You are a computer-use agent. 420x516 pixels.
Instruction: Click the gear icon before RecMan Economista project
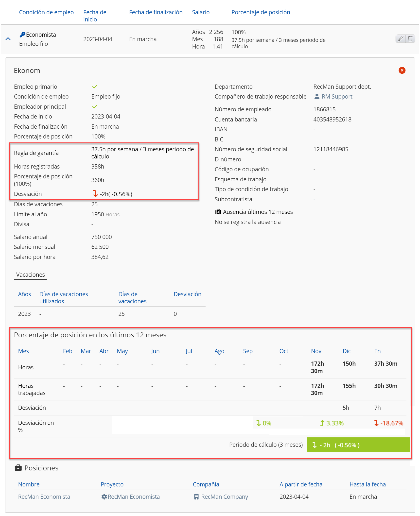[104, 497]
